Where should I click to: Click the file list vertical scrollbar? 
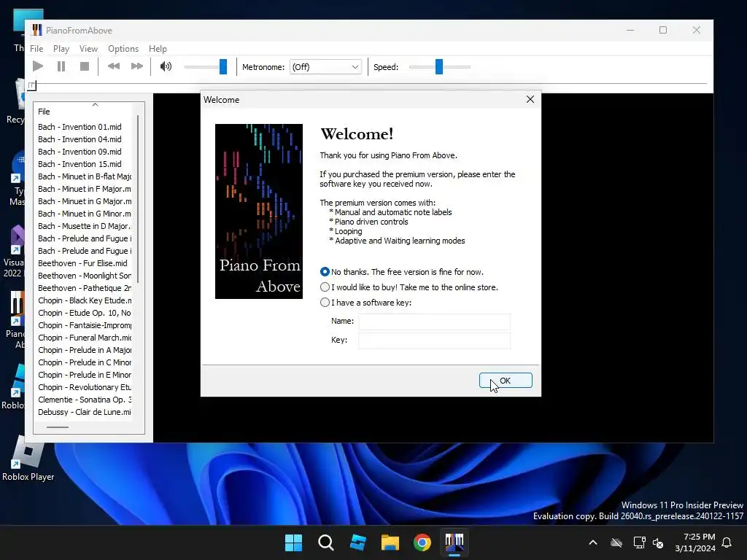pyautogui.click(x=138, y=198)
